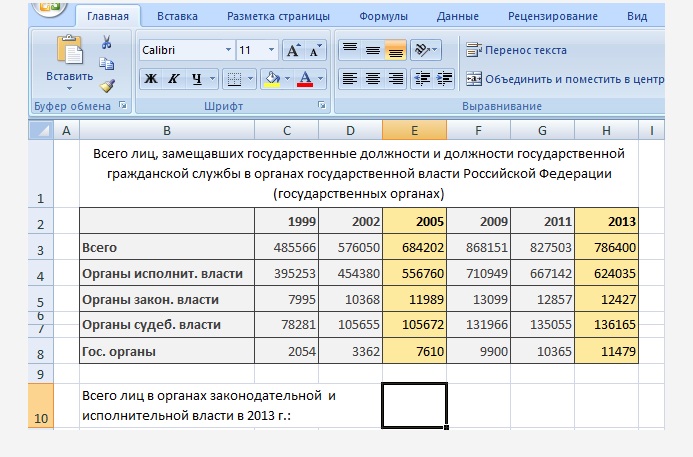
Task: Click the Гос. органы row label
Action: point(167,351)
